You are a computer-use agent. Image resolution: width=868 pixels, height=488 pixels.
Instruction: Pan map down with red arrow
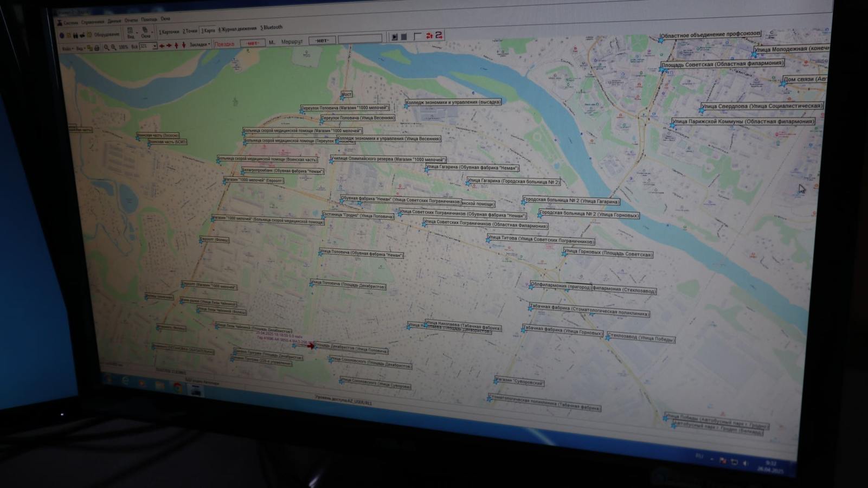tap(184, 45)
